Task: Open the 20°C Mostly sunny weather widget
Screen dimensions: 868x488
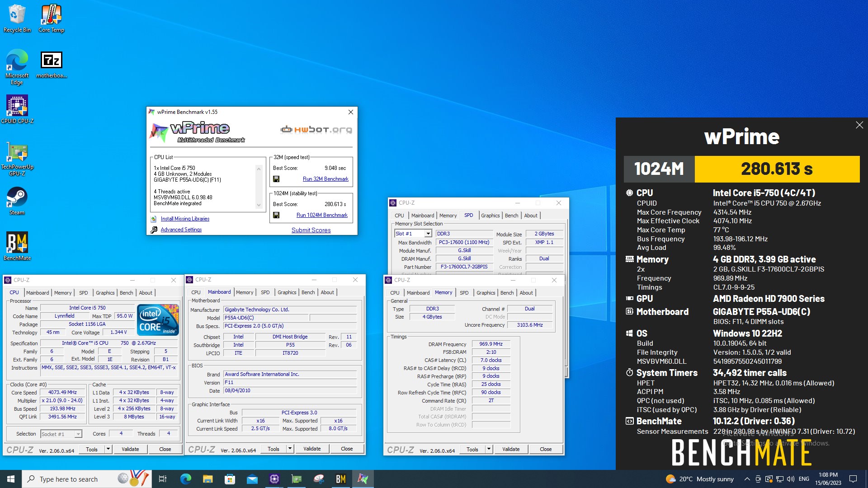Action: coord(700,479)
